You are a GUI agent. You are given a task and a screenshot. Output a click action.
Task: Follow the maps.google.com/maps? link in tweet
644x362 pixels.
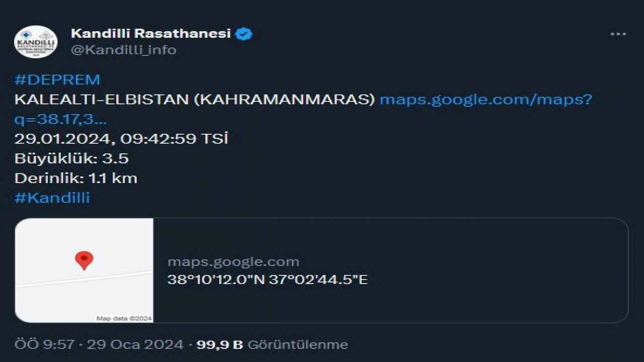tap(486, 99)
